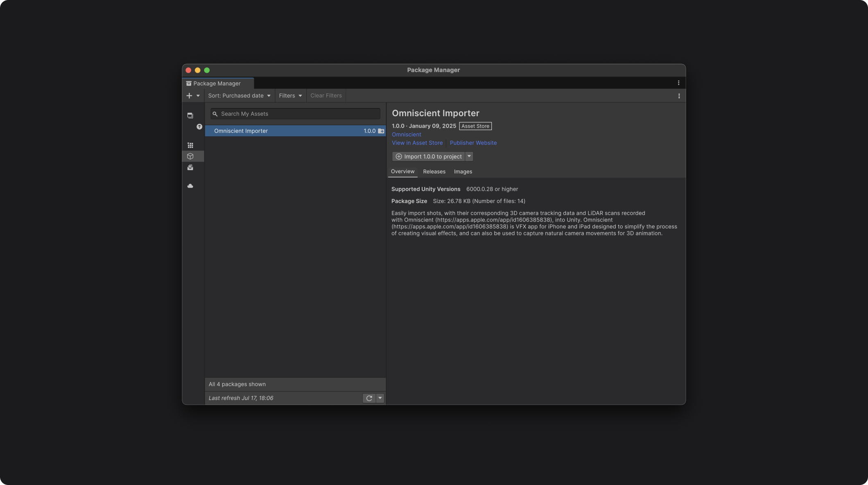Open the Sort: Purchased date dropdown
This screenshot has width=868, height=485.
point(239,96)
